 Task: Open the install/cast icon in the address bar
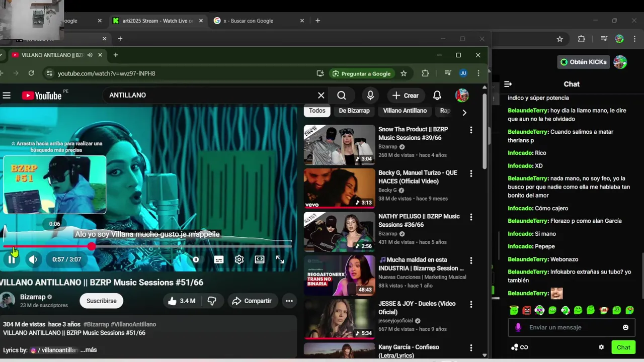320,73
